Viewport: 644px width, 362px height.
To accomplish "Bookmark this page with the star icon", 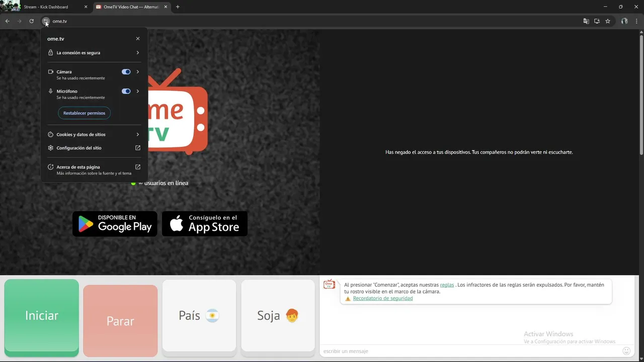I will click(608, 21).
